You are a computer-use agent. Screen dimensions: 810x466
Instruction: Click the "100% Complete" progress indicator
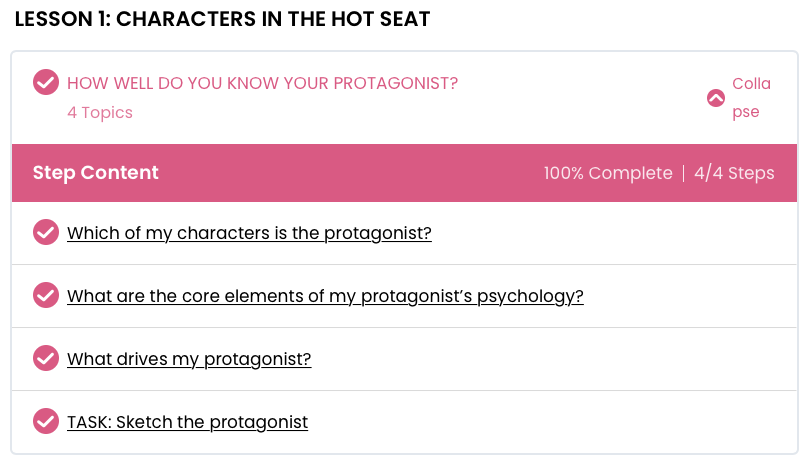608,173
